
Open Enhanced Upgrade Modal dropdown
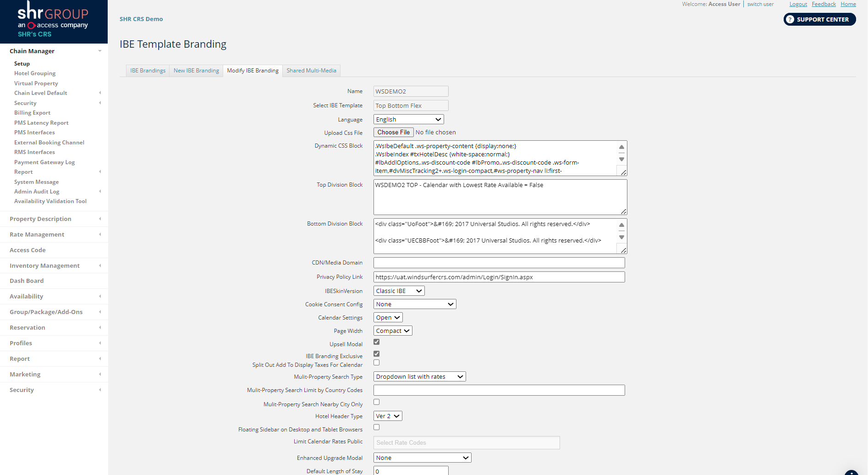[x=422, y=458]
